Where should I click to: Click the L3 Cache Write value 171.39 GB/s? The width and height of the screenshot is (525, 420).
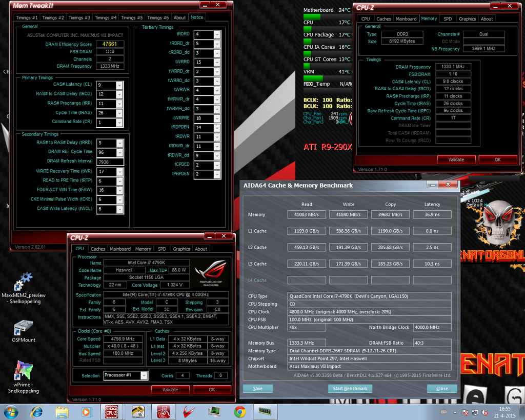tap(348, 264)
